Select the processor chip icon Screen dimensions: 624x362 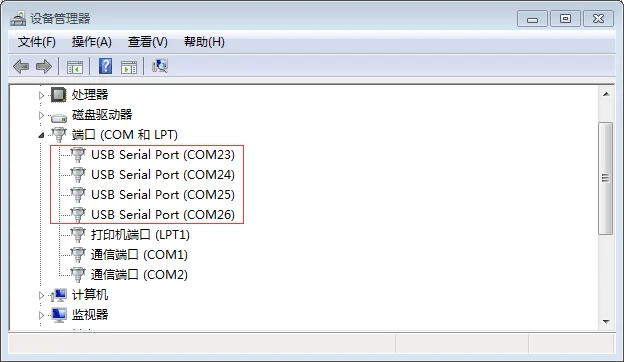pos(58,95)
